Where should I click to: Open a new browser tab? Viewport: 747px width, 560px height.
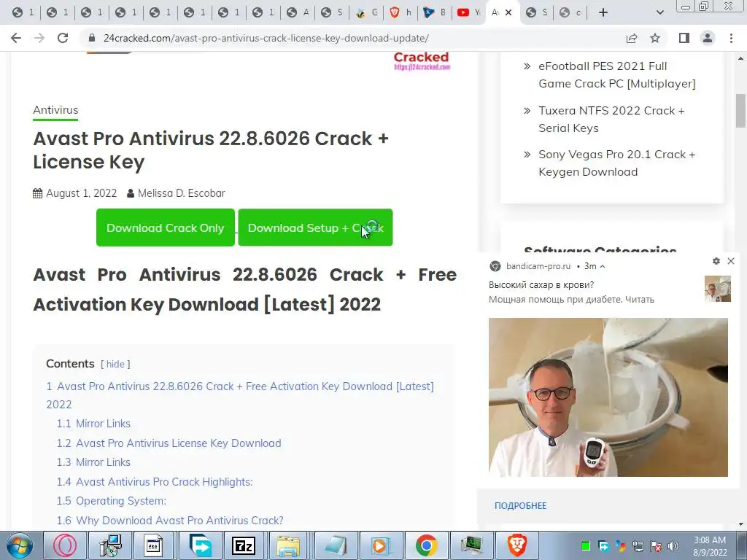point(603,12)
